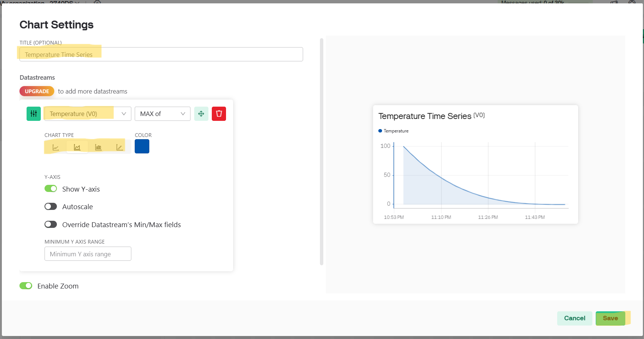Select the step chart type
The height and width of the screenshot is (339, 644).
[x=120, y=147]
